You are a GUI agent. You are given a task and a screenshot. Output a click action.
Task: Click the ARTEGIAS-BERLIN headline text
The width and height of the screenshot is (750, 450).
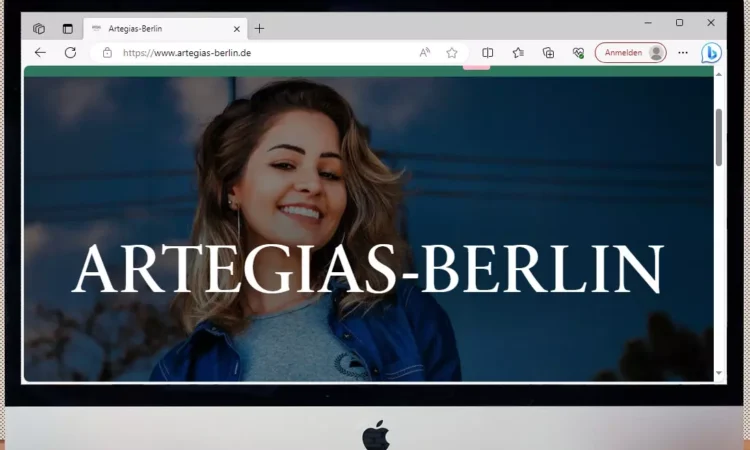pos(368,269)
